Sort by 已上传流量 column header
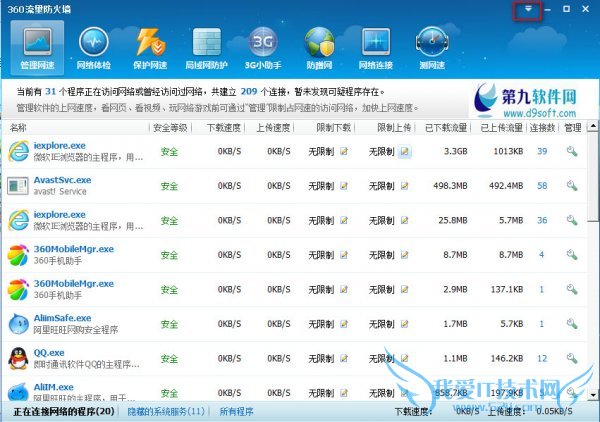Viewport: 600px width, 422px height. click(x=502, y=128)
